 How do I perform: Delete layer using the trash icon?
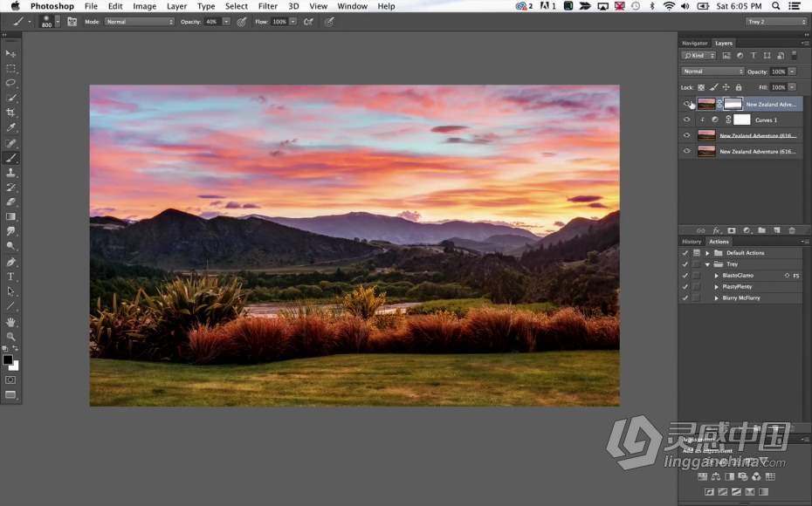(x=792, y=230)
